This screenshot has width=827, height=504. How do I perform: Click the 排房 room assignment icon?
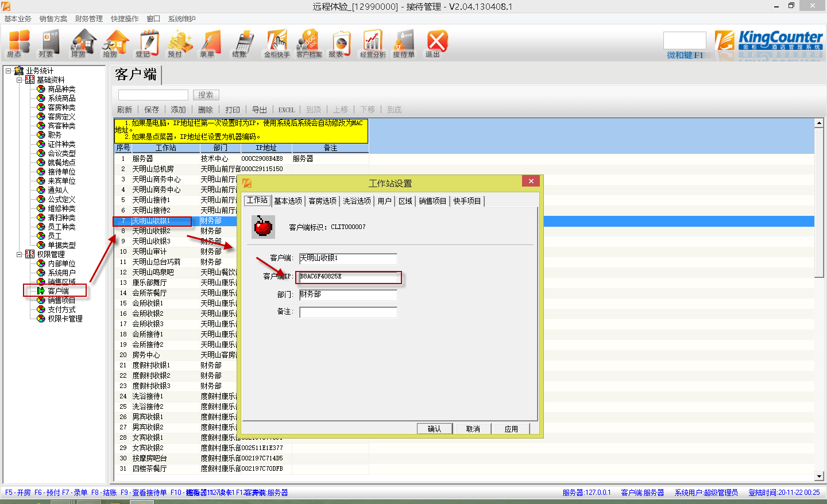click(83, 44)
